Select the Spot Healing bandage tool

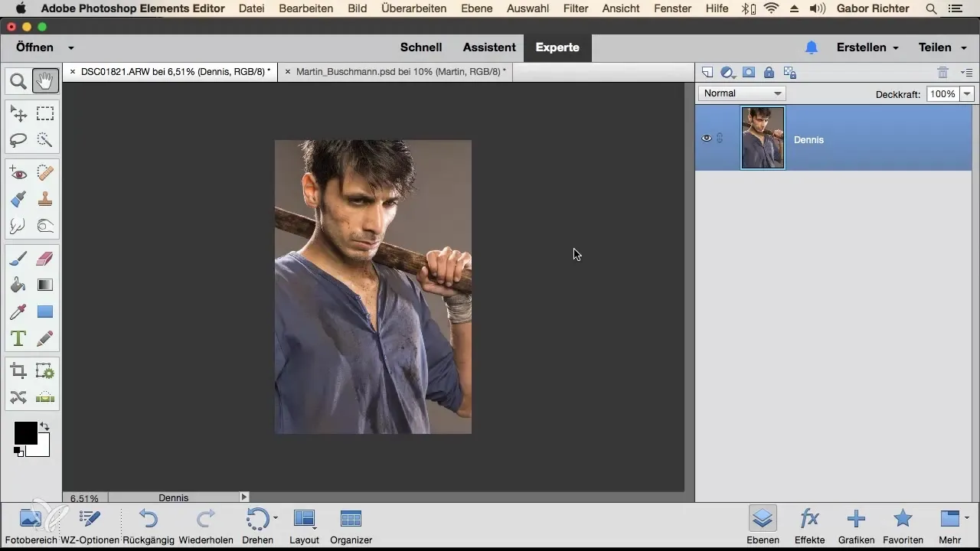click(x=45, y=174)
